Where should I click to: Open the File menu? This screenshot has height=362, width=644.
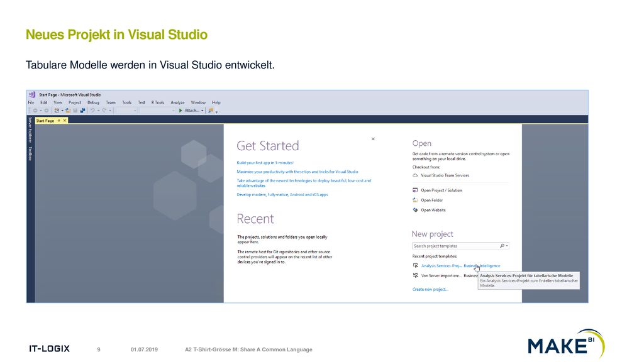pyautogui.click(x=31, y=102)
